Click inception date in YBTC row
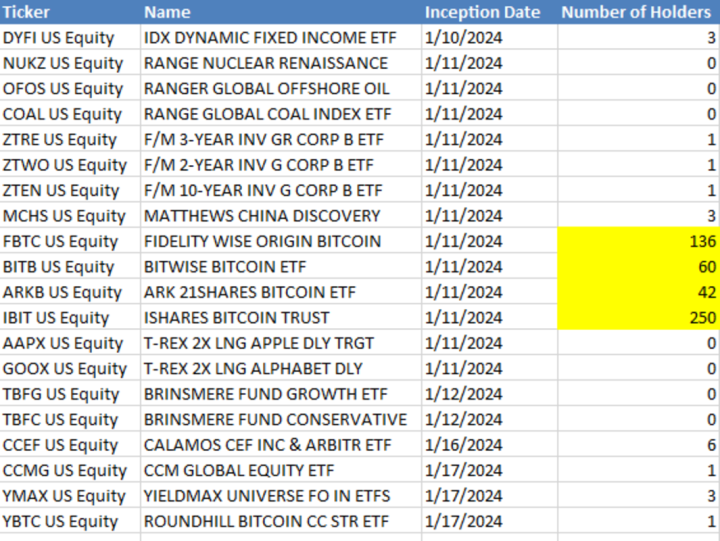Screen dimensions: 720x541 point(489,521)
